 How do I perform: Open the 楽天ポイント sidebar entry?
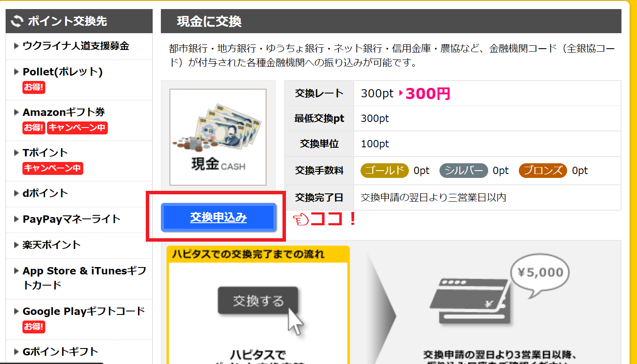click(x=52, y=245)
